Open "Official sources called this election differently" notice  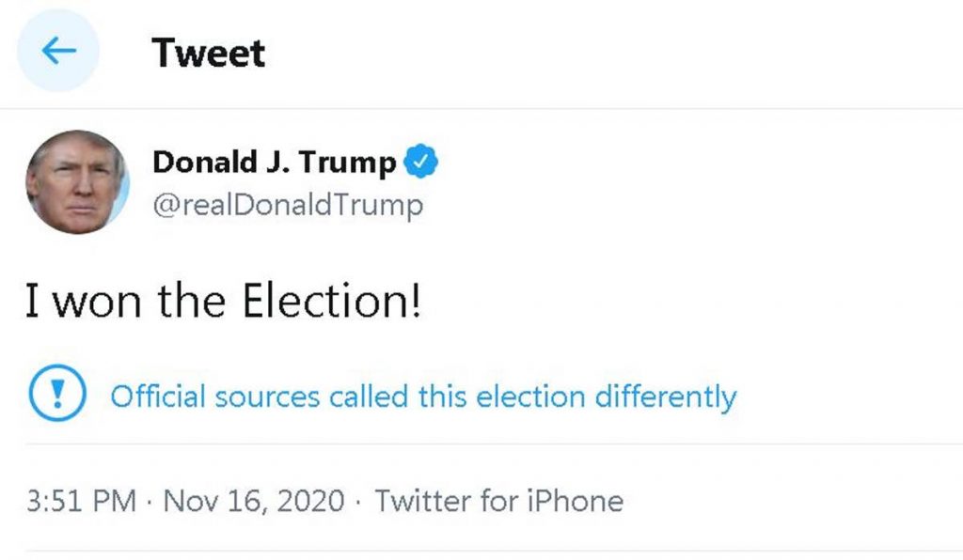pyautogui.click(x=423, y=396)
